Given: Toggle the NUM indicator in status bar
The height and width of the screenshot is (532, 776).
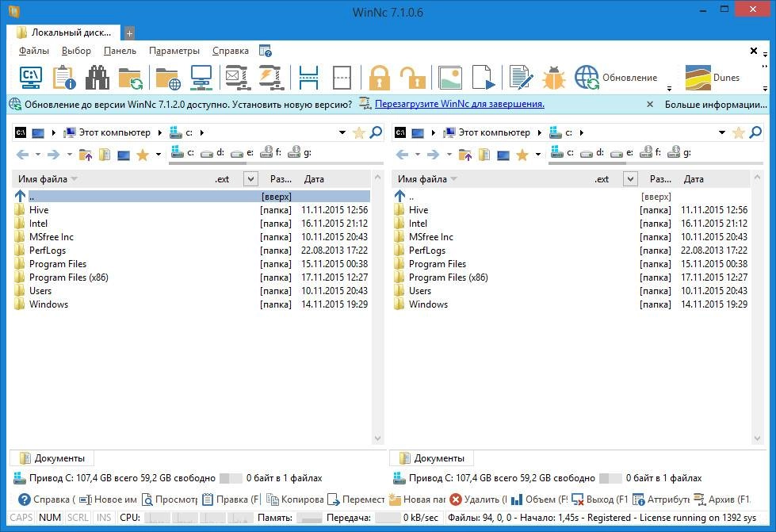Looking at the screenshot, I should coord(49,519).
